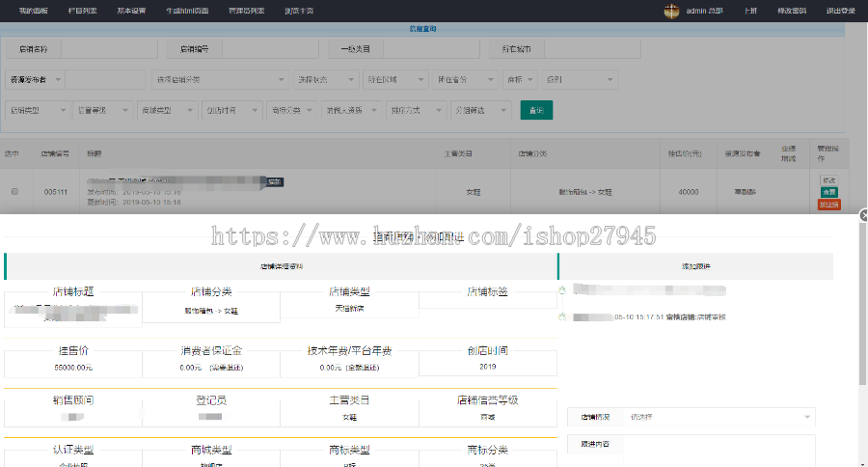Viewport: 868px width, 467px height.
Task: Open 基本设置 in the top menu
Action: [x=131, y=11]
